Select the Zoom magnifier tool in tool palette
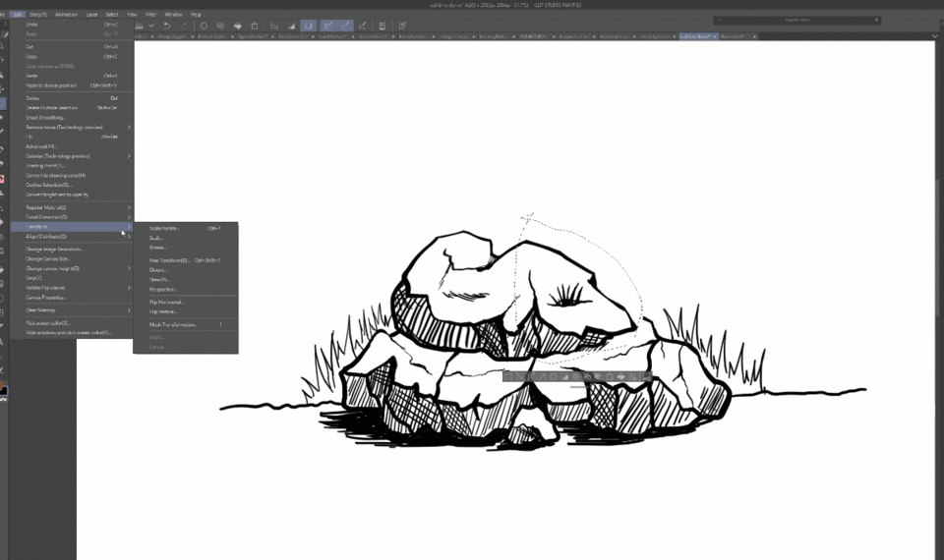 (x=2, y=46)
